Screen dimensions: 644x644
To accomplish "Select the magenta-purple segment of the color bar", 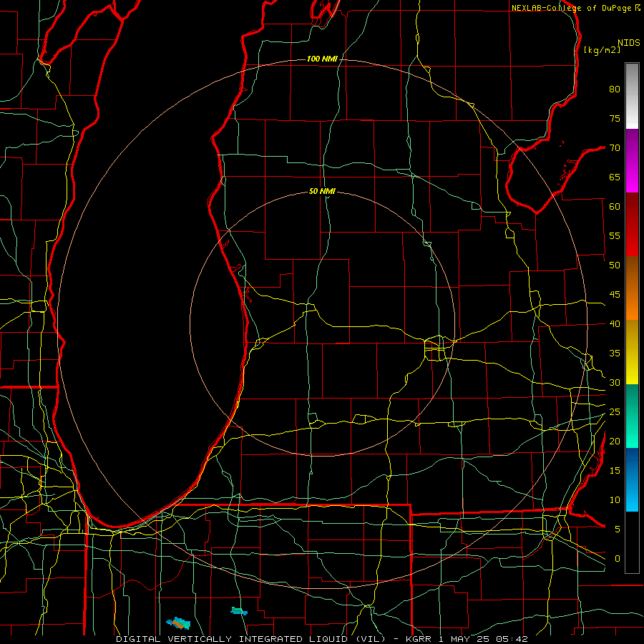I will (632, 161).
